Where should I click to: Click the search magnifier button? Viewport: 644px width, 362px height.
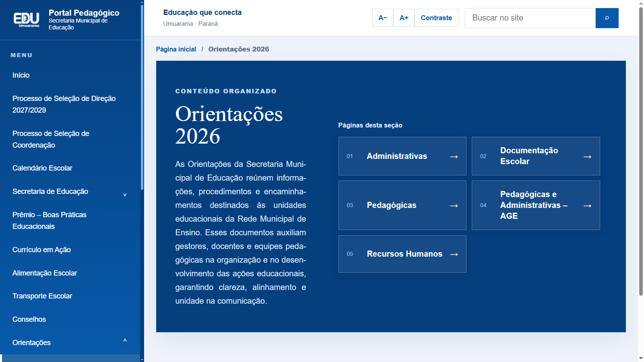point(607,18)
